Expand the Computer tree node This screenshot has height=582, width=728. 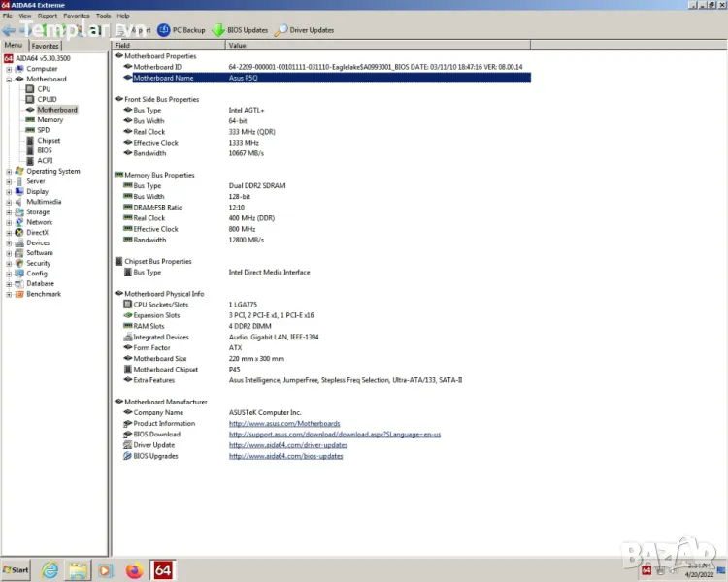[9, 69]
